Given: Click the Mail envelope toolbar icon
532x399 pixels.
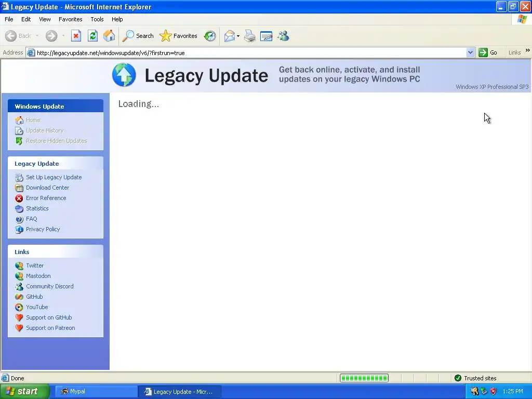Looking at the screenshot, I should (x=230, y=36).
